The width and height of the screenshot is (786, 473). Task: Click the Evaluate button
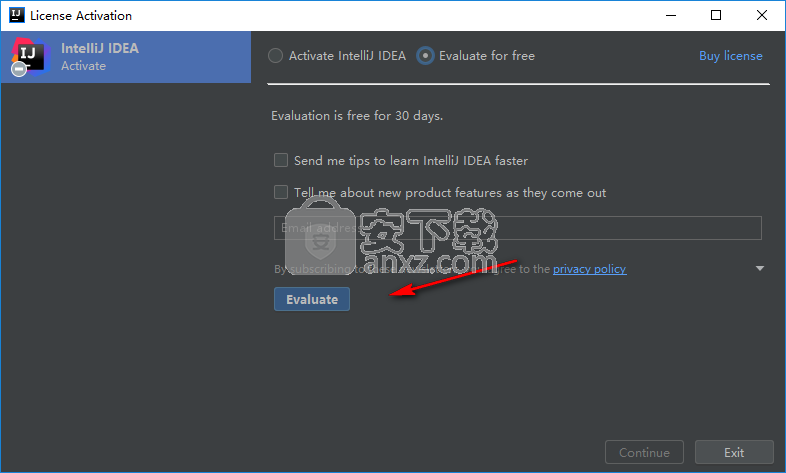pos(312,299)
